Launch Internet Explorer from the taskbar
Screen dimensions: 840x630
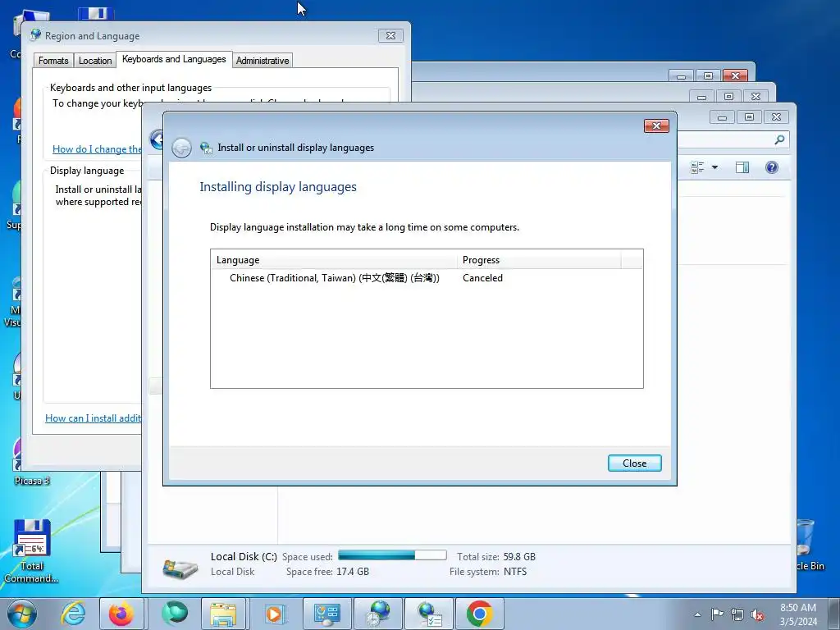click(73, 614)
